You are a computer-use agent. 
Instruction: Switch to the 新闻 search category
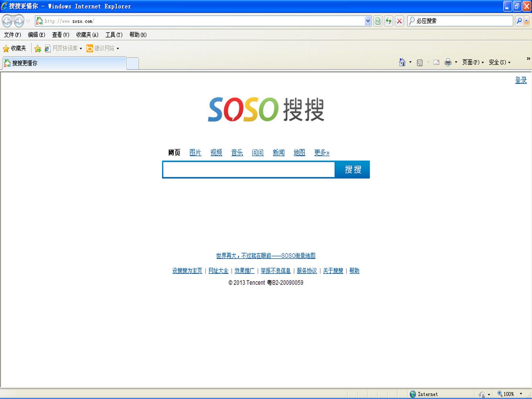(x=279, y=153)
